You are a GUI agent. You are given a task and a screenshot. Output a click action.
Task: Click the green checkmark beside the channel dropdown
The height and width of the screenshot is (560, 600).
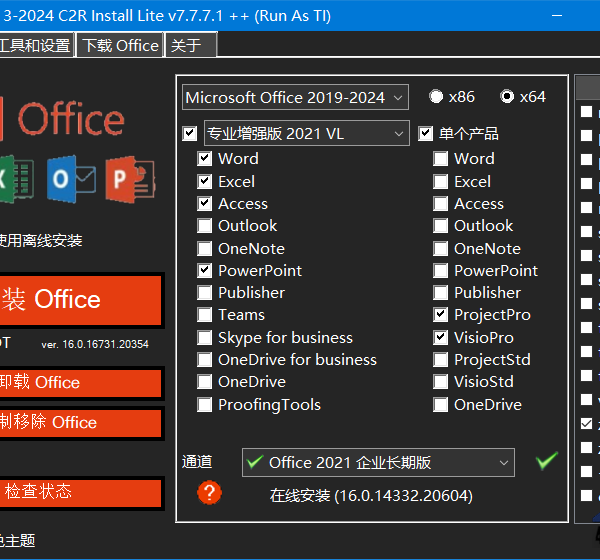546,461
